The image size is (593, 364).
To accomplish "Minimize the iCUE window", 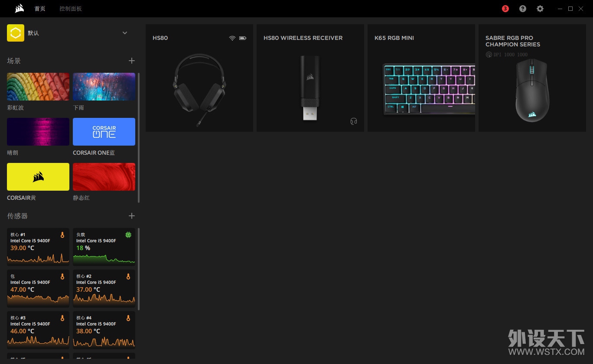I will pos(560,9).
